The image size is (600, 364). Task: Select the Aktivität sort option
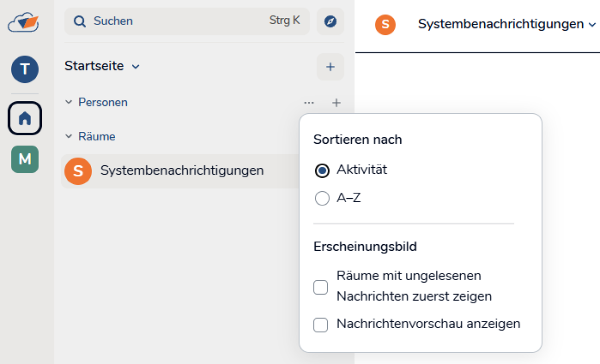pyautogui.click(x=322, y=170)
